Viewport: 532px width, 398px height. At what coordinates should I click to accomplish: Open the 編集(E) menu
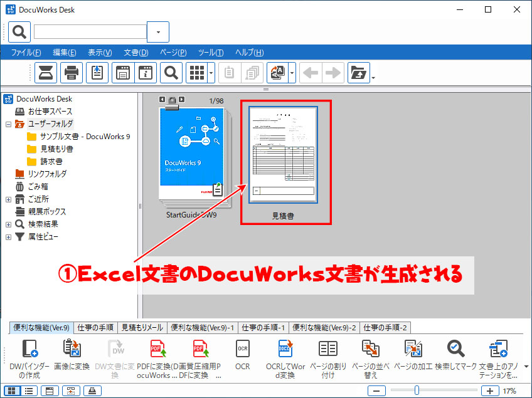pyautogui.click(x=65, y=53)
